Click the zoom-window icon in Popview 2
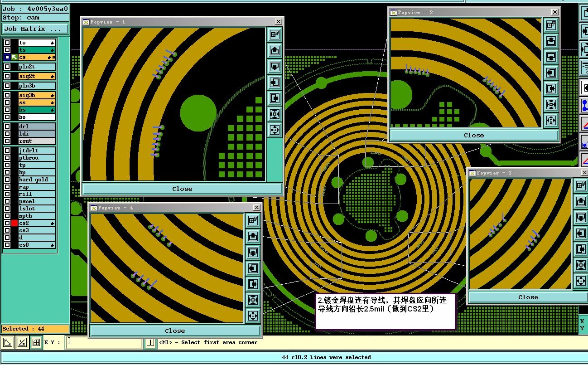Viewport: 588px width, 365px height. pos(551,25)
